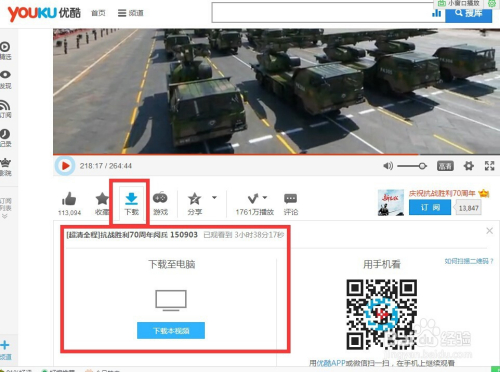500x372 pixels.
Task: Open the 评论 comments bubble icon
Action: click(x=290, y=199)
